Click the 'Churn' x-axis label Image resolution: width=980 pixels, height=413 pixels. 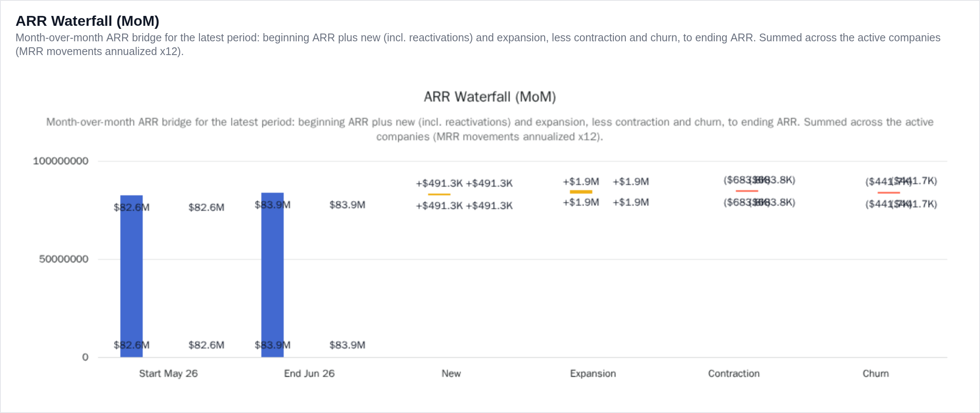(x=876, y=373)
